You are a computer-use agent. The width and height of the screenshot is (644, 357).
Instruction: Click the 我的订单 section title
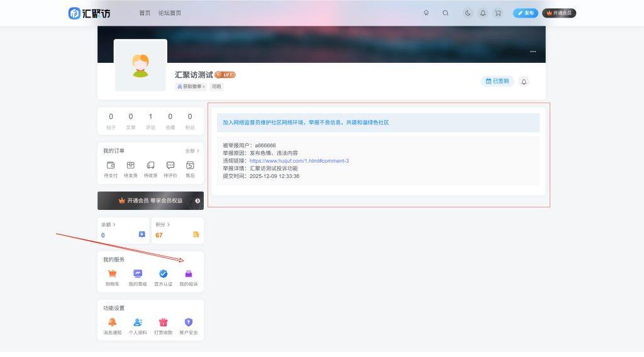[114, 151]
